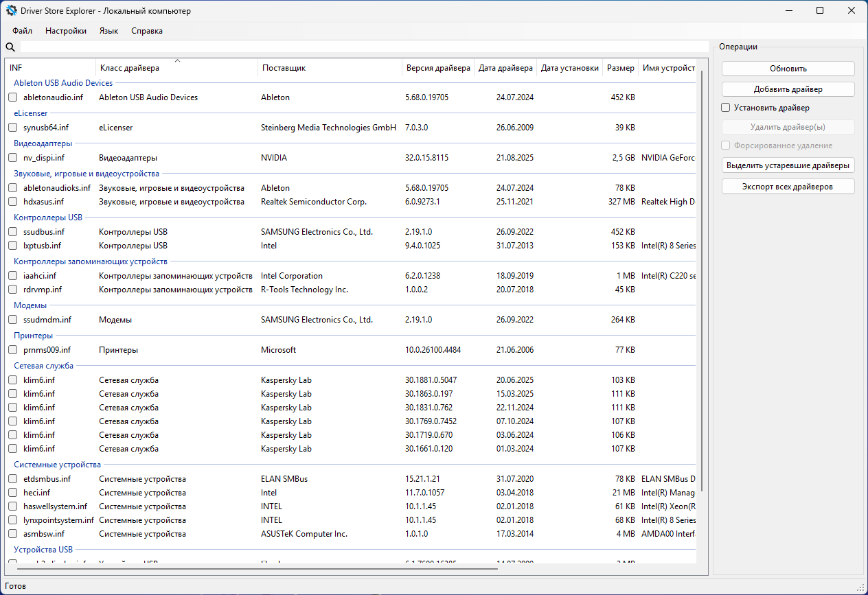868x595 pixels.
Task: Toggle the 'Контроллеры USB' group header
Action: 48,218
